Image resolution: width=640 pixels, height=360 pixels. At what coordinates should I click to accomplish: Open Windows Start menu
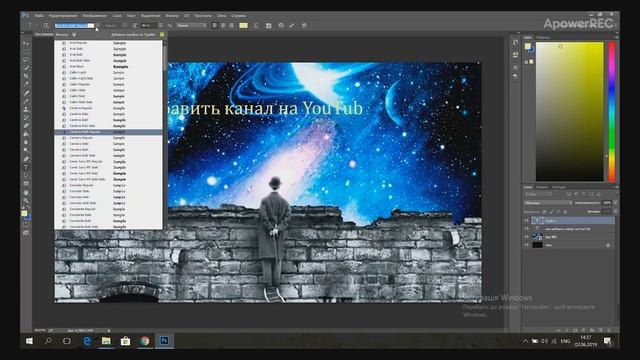pos(29,341)
